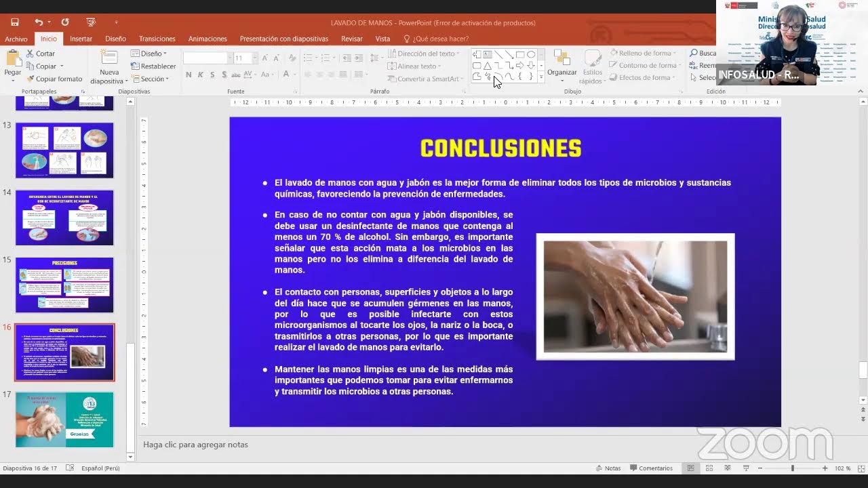Click Haga clic para agregar notas area
This screenshot has height=488, width=868.
(x=195, y=445)
